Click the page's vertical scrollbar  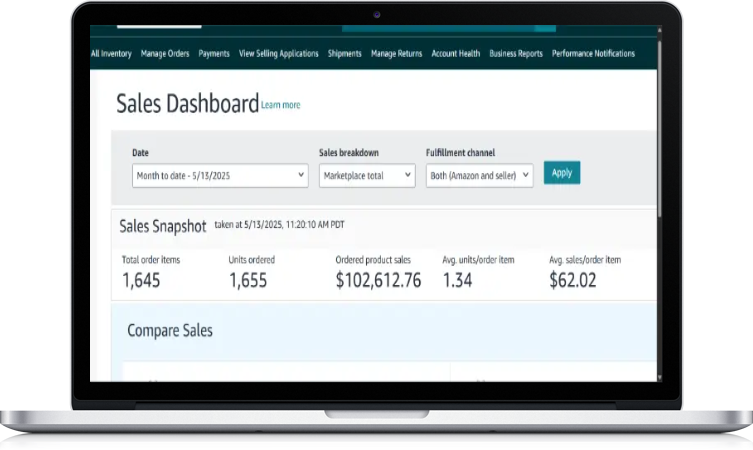tap(660, 150)
